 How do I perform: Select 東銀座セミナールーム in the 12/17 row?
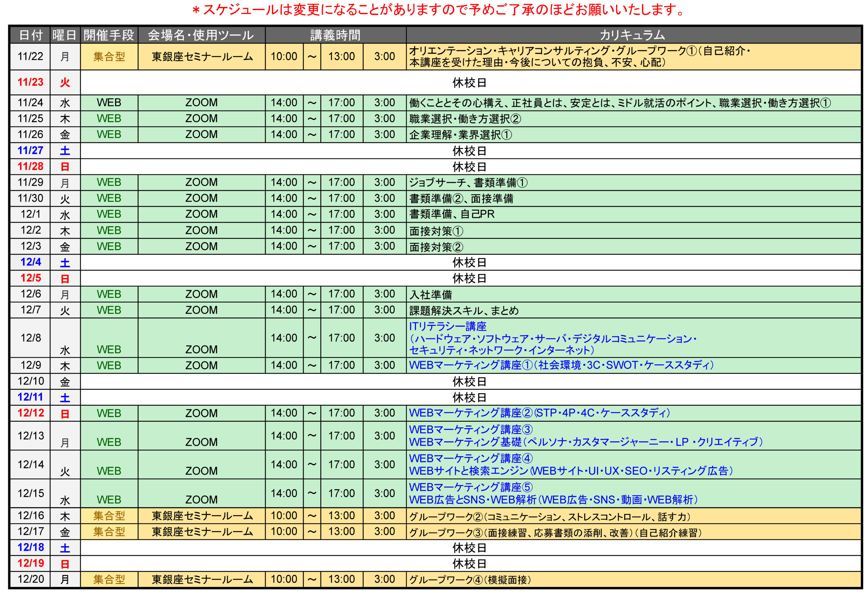[x=201, y=532]
